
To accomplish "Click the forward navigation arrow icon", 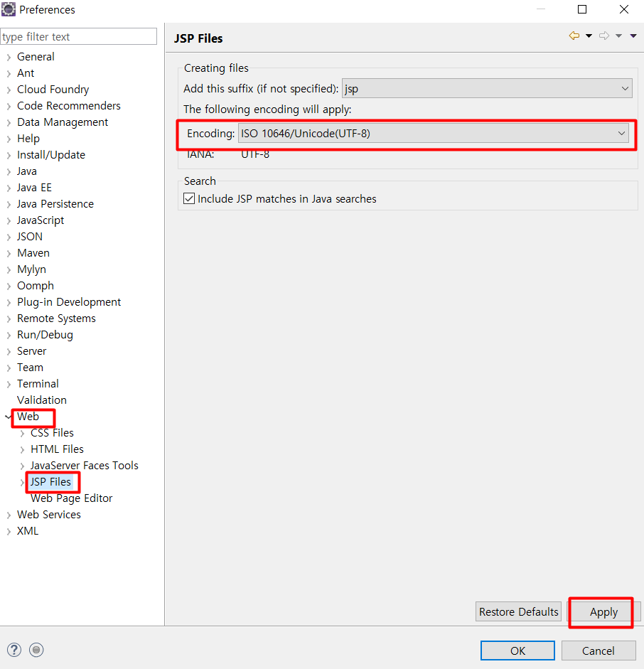I will point(604,36).
